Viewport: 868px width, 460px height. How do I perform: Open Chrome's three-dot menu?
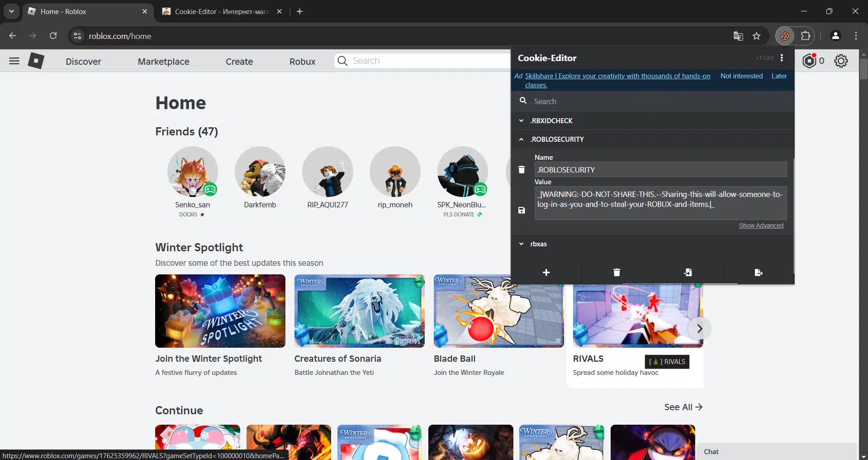click(856, 36)
